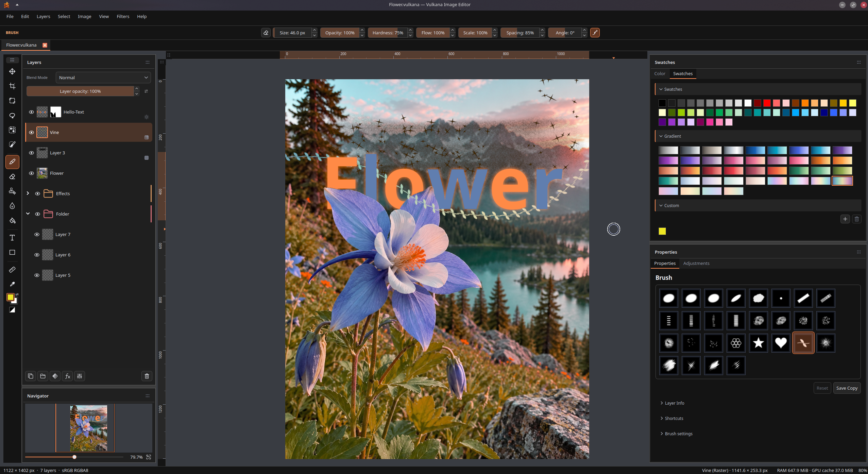Collapse the Folder layer group

point(28,214)
